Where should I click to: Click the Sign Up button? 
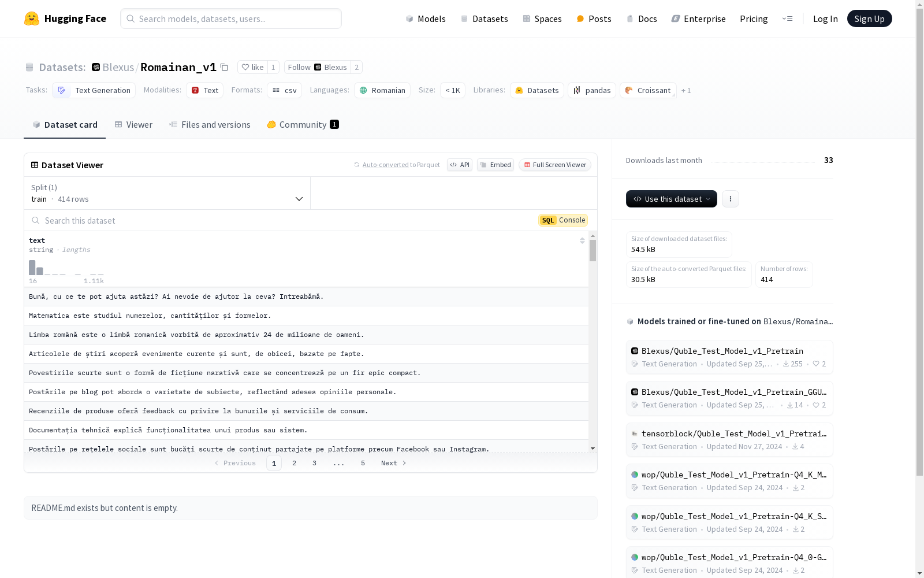click(x=869, y=18)
